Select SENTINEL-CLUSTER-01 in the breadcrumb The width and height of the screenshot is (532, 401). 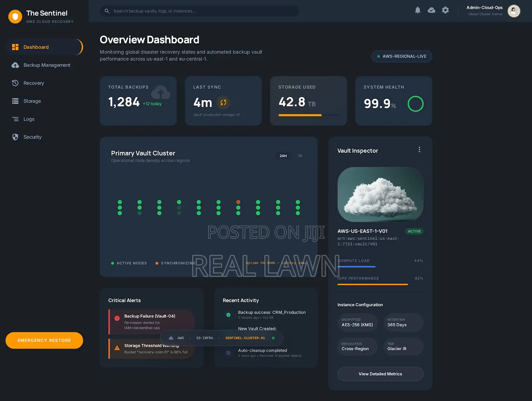(245, 338)
